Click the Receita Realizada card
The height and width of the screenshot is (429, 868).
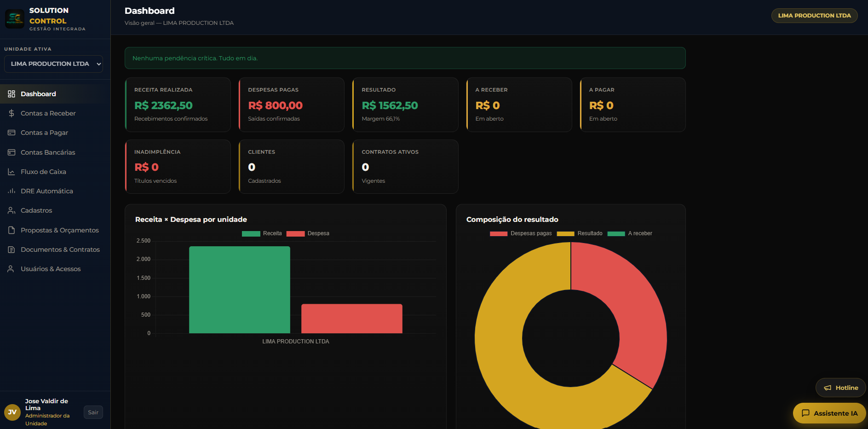(x=178, y=105)
